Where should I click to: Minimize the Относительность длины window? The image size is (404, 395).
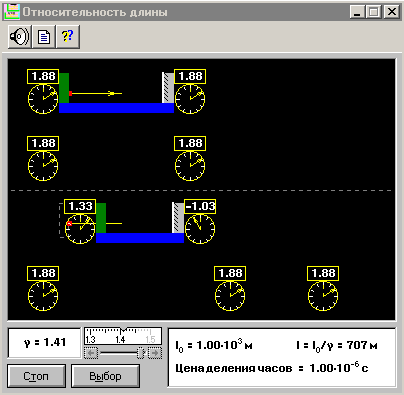358,12
